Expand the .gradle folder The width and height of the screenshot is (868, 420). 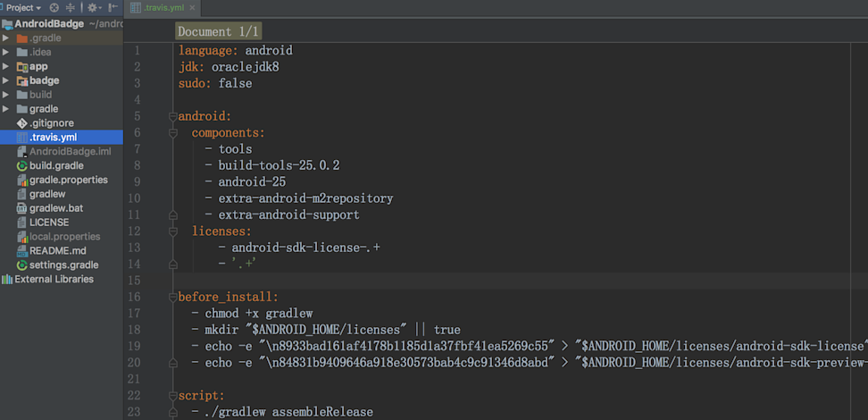5,38
